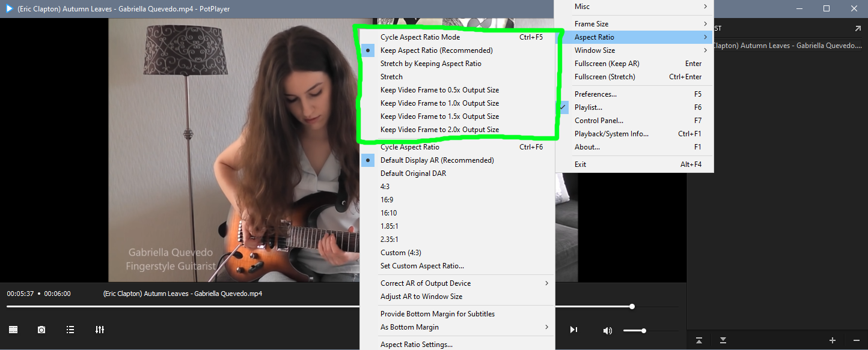Select Default Original DAR

coord(457,173)
